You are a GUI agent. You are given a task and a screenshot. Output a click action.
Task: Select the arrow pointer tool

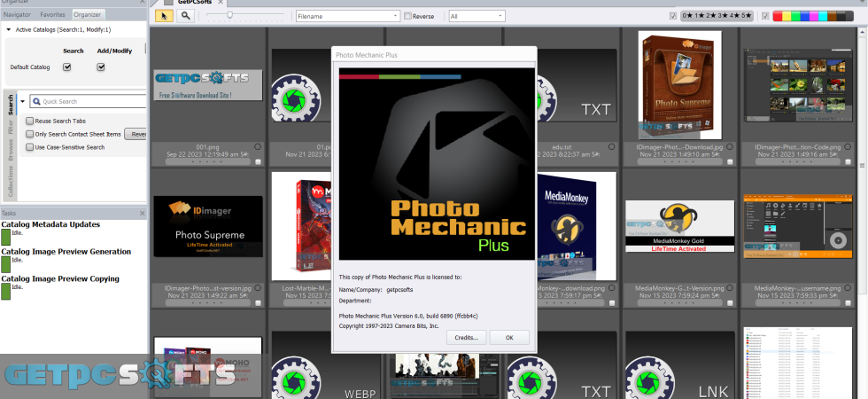pyautogui.click(x=164, y=16)
